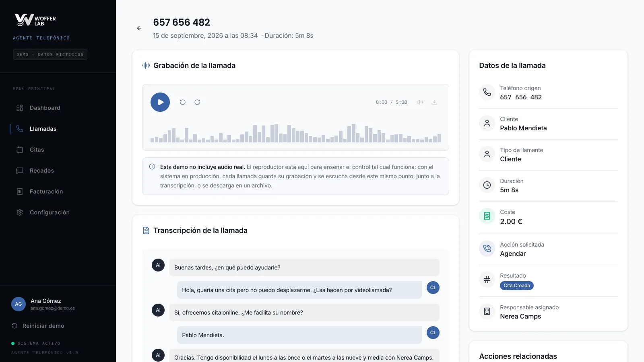Go back using the arrow icon
The height and width of the screenshot is (362, 644).
pos(139,28)
